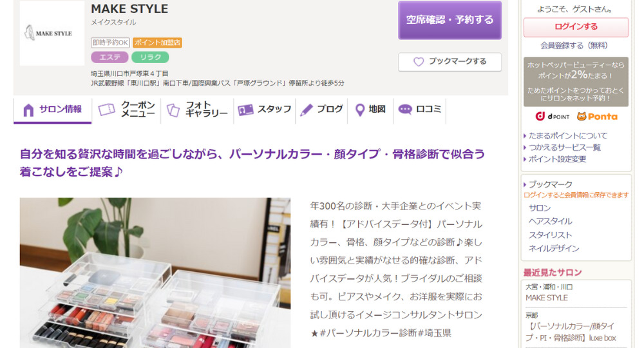
Task: Click the home icon in the サロン情報 tab
Action: click(28, 110)
